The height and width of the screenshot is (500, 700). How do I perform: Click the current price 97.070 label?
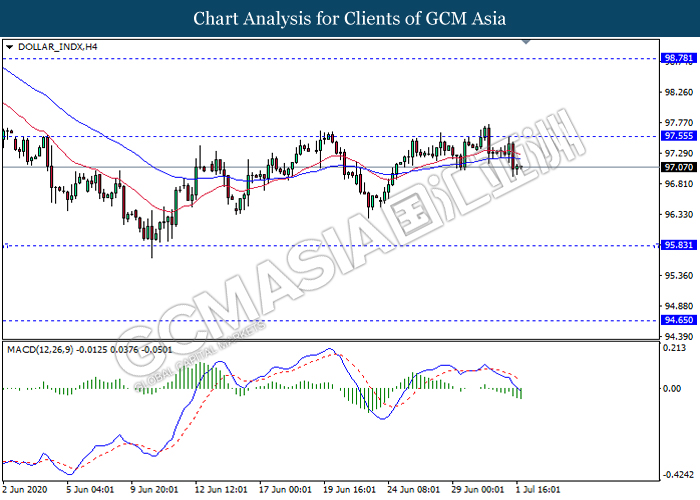pos(678,167)
